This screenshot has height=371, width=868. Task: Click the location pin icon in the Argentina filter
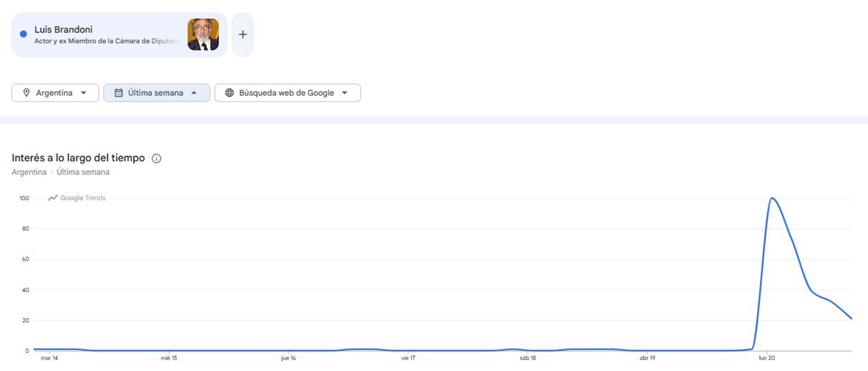[x=26, y=93]
